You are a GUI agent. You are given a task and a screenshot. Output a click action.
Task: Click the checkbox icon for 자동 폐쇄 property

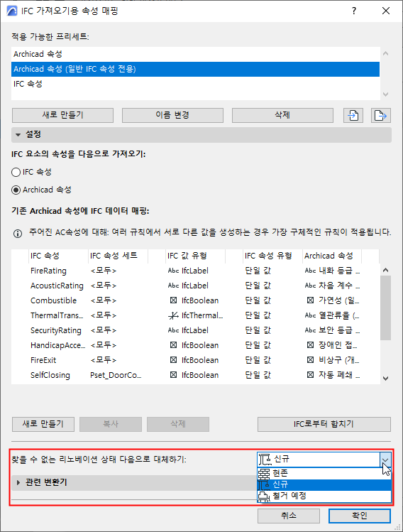310,375
